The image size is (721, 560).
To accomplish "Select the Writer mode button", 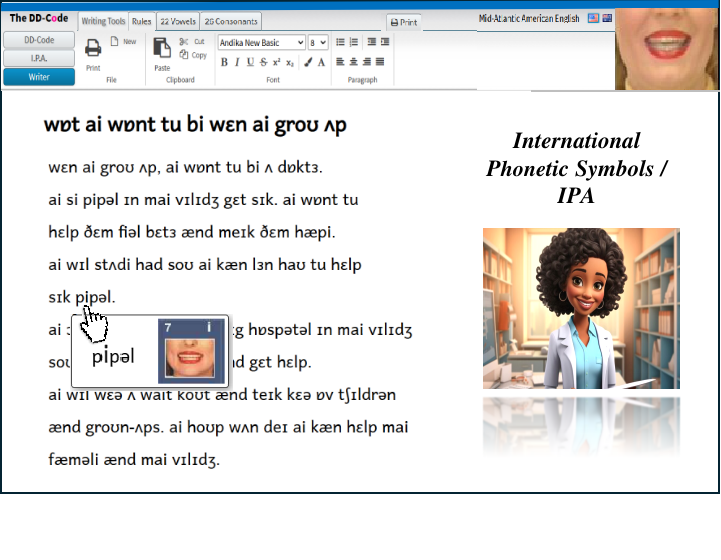I will (x=39, y=77).
